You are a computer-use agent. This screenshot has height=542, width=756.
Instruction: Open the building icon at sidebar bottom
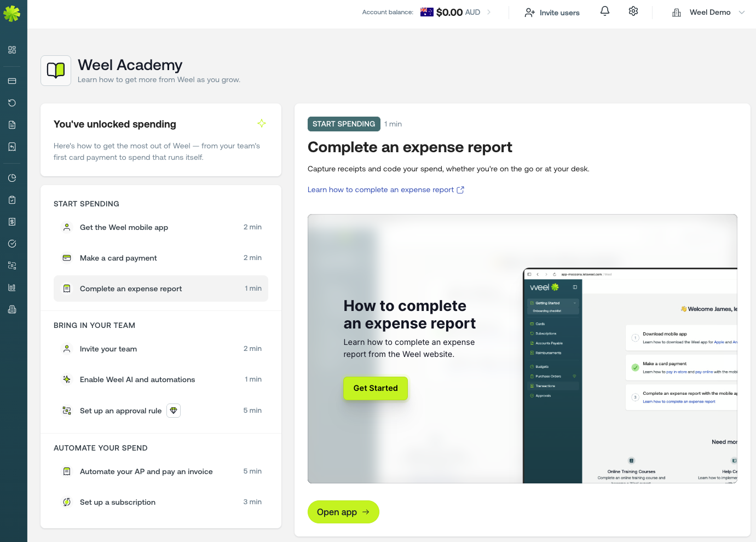[12, 309]
